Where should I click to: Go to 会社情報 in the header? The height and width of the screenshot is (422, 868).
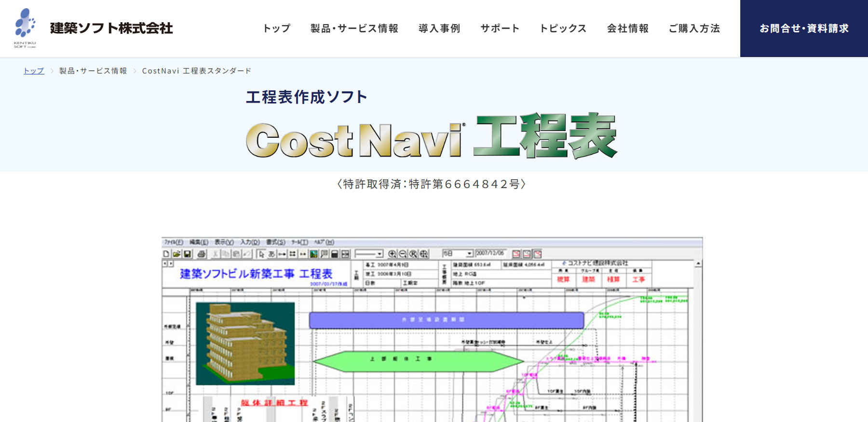pos(628,28)
